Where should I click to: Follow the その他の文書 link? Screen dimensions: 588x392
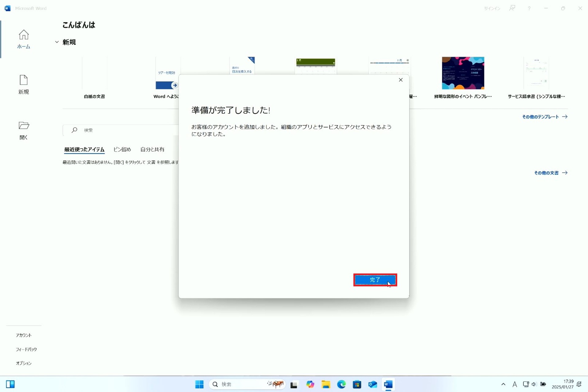tap(551, 173)
